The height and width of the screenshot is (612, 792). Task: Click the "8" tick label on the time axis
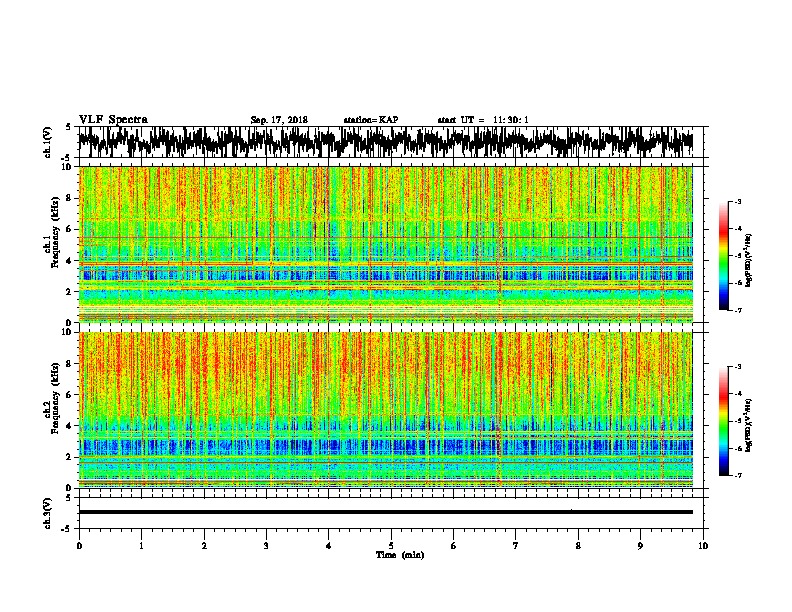tap(578, 546)
